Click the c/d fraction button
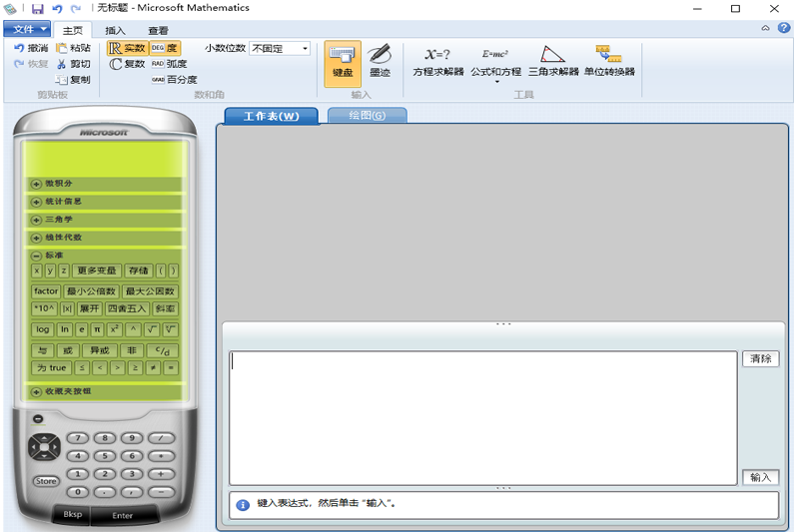The height and width of the screenshot is (532, 799). [x=163, y=350]
